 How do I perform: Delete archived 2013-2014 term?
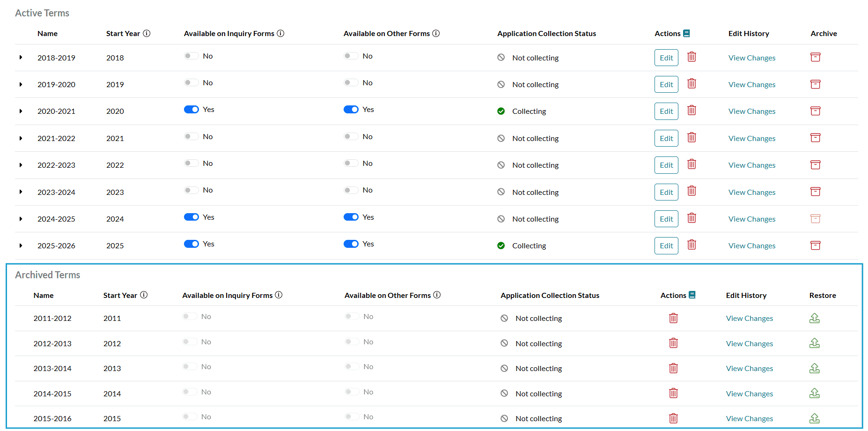tap(673, 368)
